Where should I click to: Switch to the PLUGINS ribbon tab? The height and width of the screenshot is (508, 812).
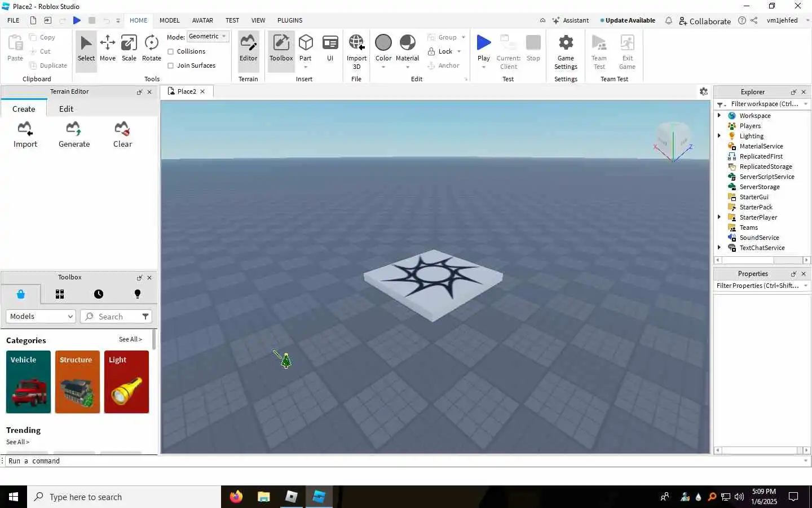(x=290, y=20)
